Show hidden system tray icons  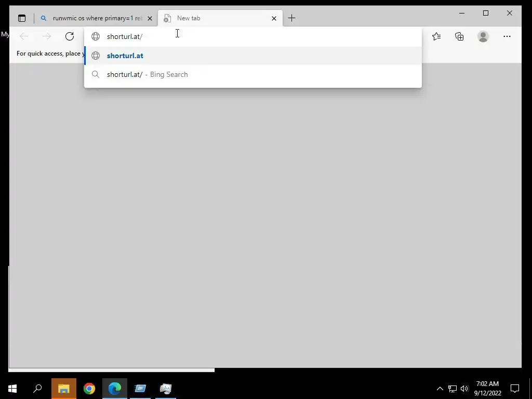(x=440, y=389)
